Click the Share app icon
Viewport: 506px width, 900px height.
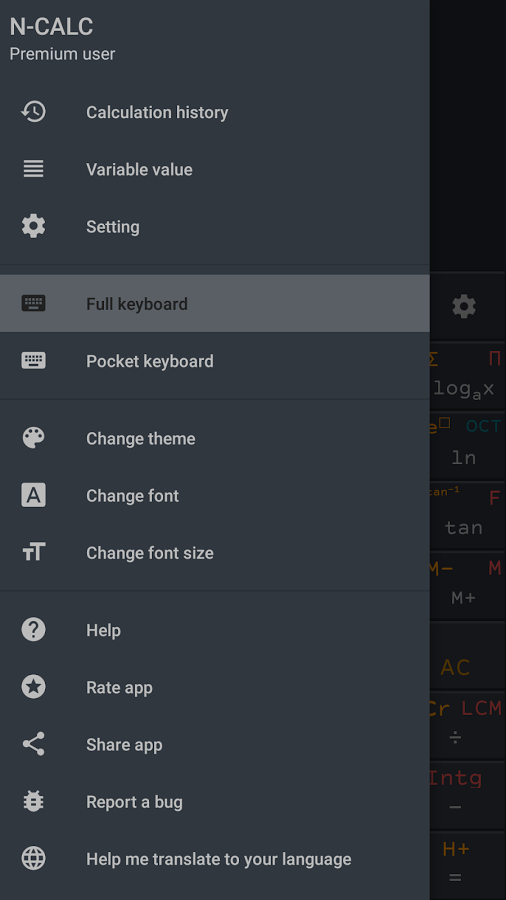33,744
